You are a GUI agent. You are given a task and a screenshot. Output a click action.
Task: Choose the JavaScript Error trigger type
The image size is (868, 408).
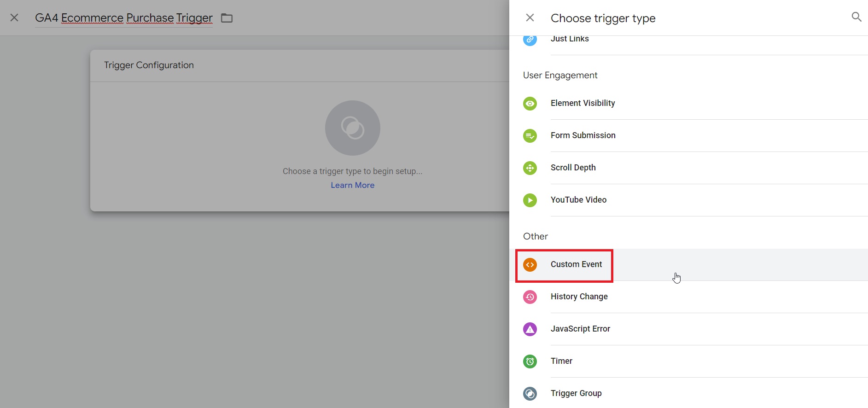(x=580, y=329)
